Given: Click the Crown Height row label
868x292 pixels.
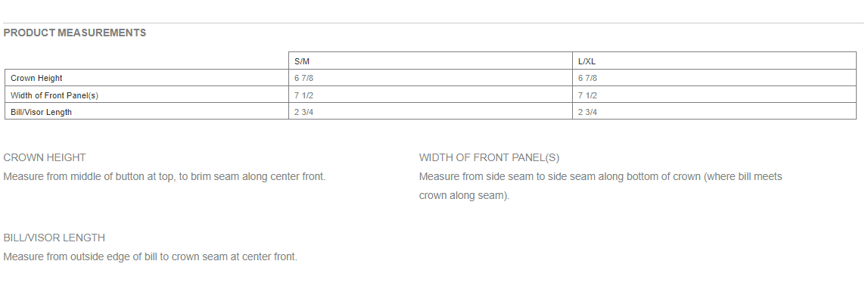Looking at the screenshot, I should (36, 78).
